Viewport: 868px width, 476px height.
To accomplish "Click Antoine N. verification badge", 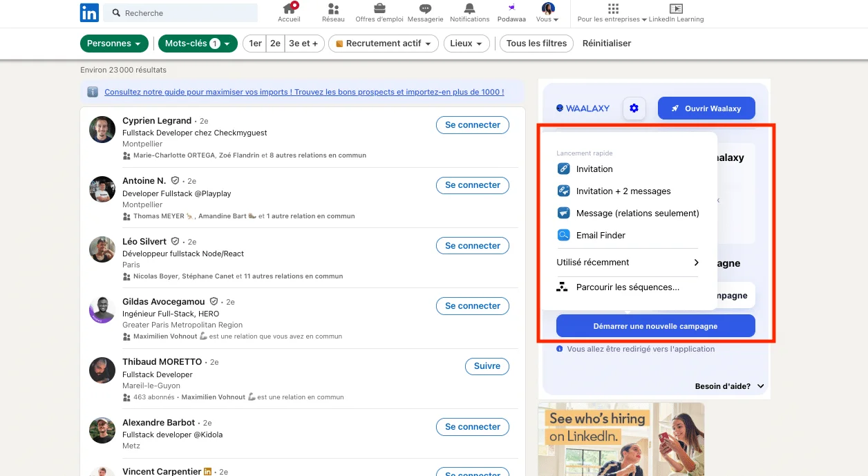I will click(x=175, y=180).
